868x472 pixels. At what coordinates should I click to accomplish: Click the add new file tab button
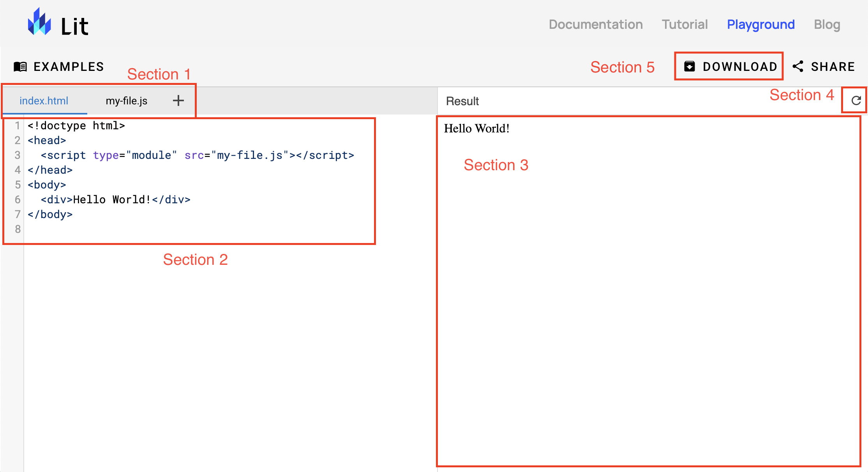click(x=178, y=99)
